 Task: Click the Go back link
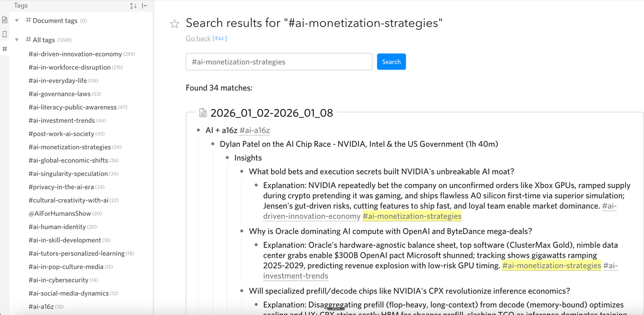pos(198,38)
